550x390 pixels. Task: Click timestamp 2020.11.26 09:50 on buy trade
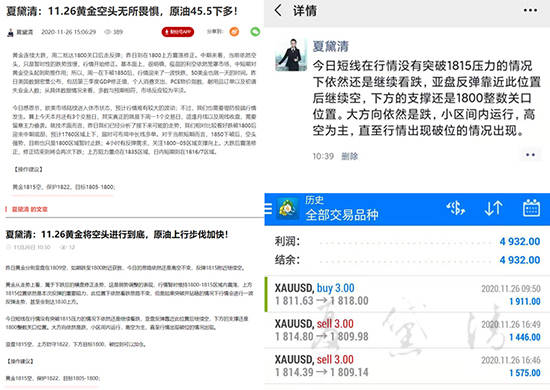point(511,289)
